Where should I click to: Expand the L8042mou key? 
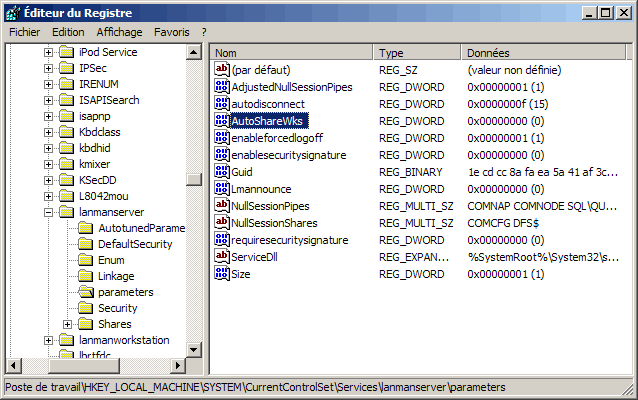[48, 197]
